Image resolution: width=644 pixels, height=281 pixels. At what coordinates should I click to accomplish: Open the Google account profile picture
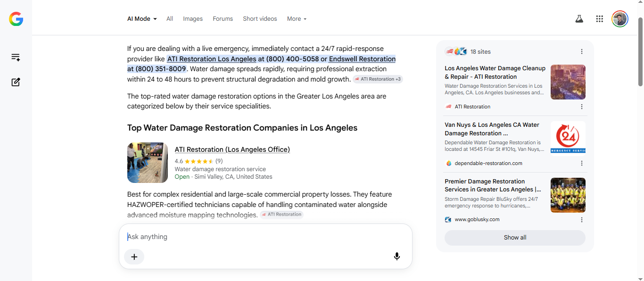[620, 19]
